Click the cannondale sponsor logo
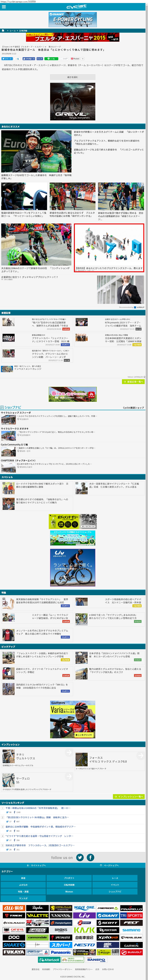The image size is (148, 980). (x=37, y=937)
